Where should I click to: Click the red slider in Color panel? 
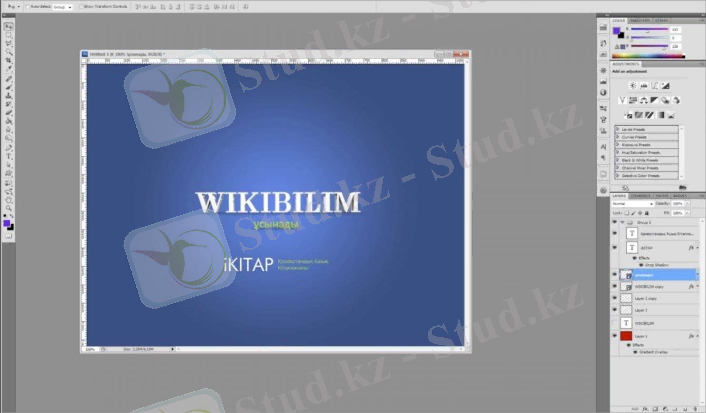(650, 29)
